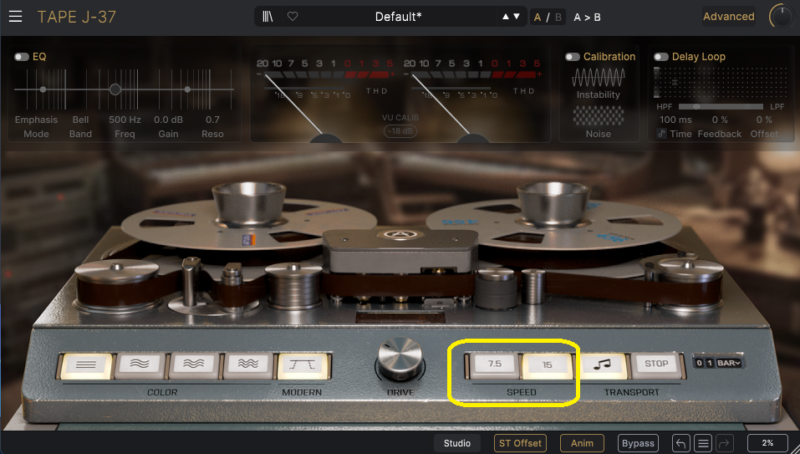
Task: Favorite the preset with the heart icon
Action: point(292,16)
